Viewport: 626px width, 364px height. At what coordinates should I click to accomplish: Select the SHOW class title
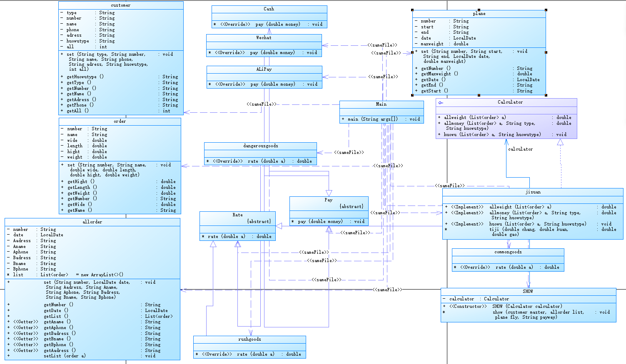pyautogui.click(x=528, y=291)
